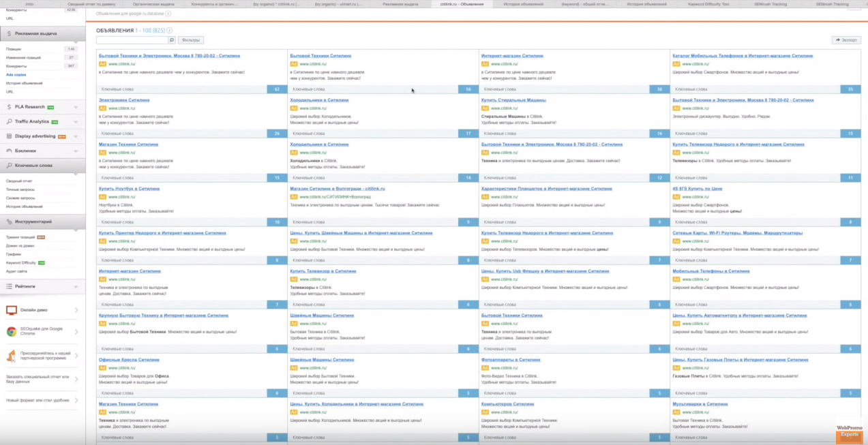Image resolution: width=868 pixels, height=445 pixels.
Task: Open ad title Купить Стиральные Машины
Action: coord(513,100)
